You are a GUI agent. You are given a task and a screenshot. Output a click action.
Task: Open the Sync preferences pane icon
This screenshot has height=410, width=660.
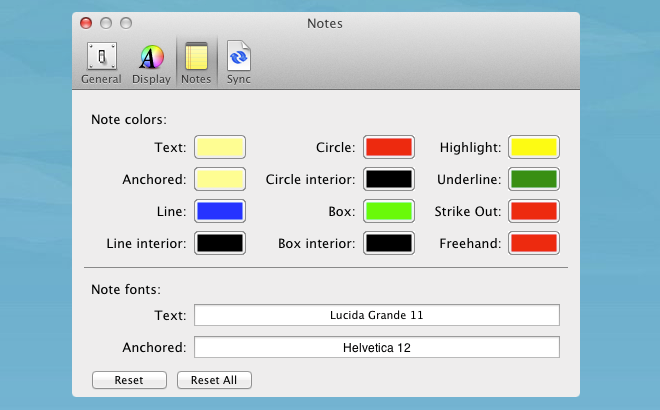[239, 62]
